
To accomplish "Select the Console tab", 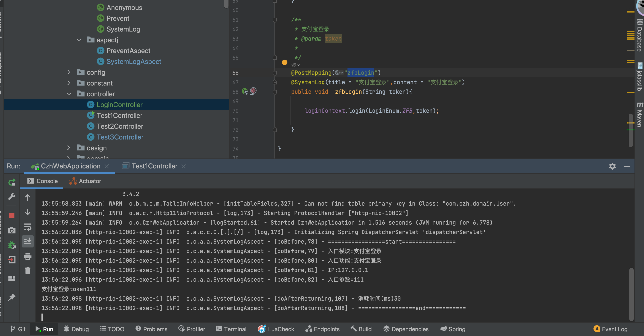I will tap(42, 181).
